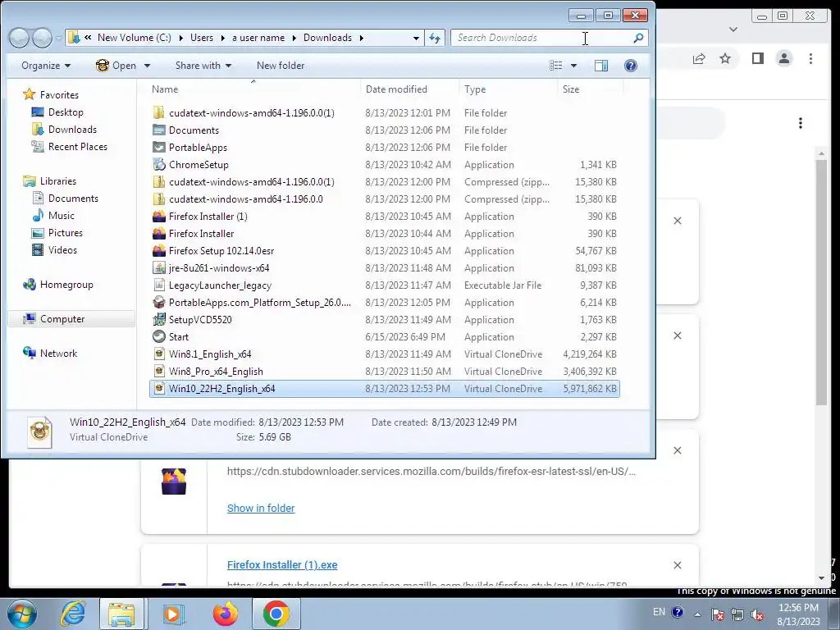840x630 pixels.
Task: Click the volume muted tray icon
Action: click(757, 615)
